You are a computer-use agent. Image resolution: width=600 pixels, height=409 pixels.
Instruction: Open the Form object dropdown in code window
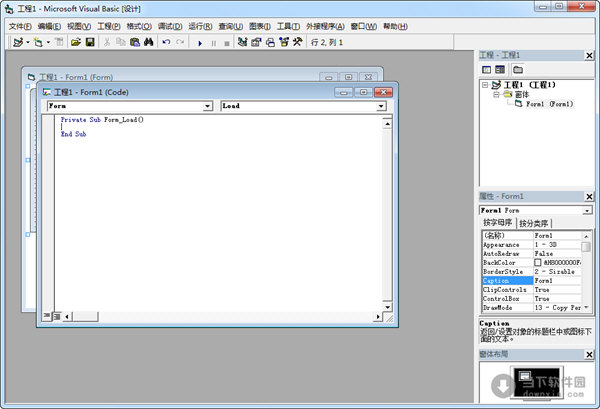point(208,106)
